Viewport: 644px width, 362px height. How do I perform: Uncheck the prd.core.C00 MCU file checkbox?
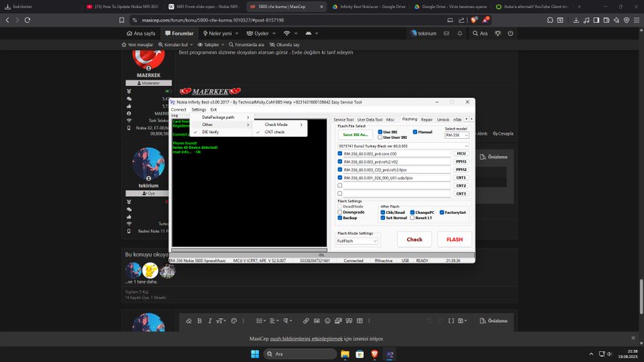click(x=340, y=154)
